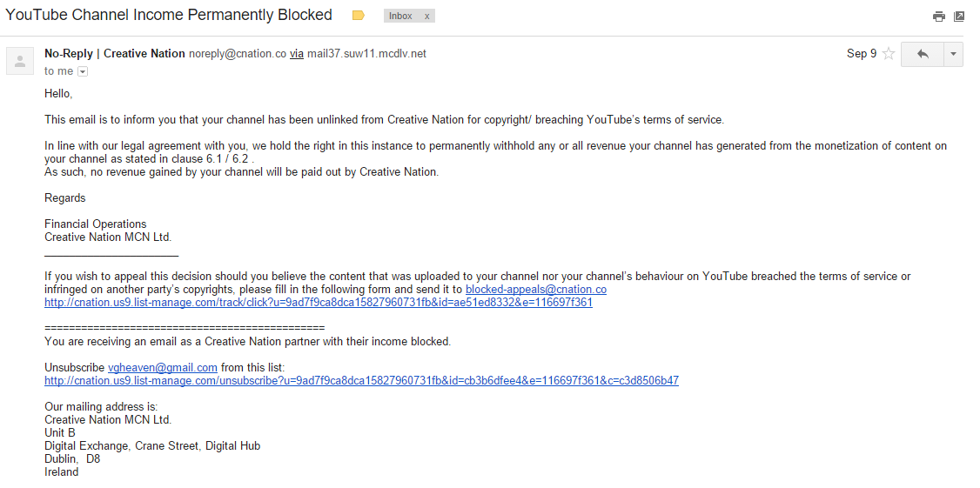Star this email from Sep 9

tap(888, 54)
